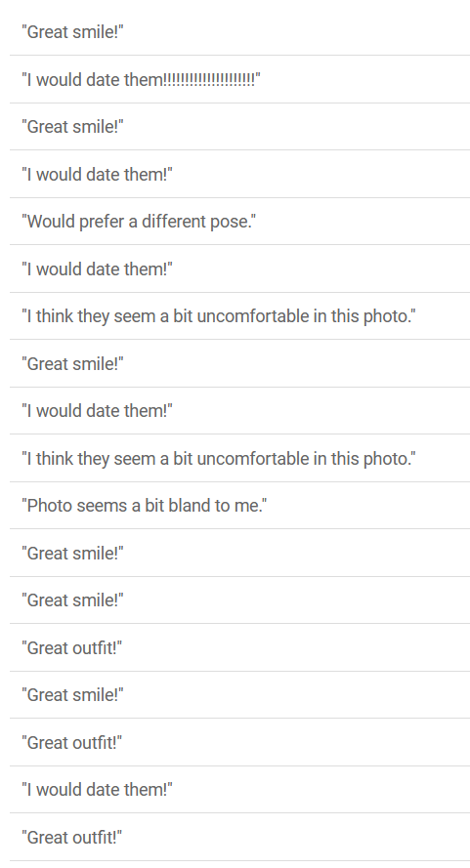Choose the "I would date them!" comment above "Would prefer a different pose"
This screenshot has width=470, height=868.
tap(239, 174)
